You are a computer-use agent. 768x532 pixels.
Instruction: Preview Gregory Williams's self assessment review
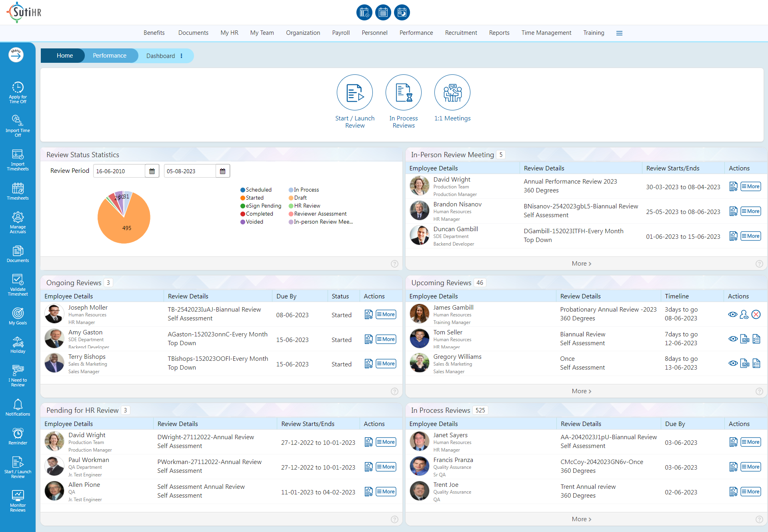tap(733, 363)
